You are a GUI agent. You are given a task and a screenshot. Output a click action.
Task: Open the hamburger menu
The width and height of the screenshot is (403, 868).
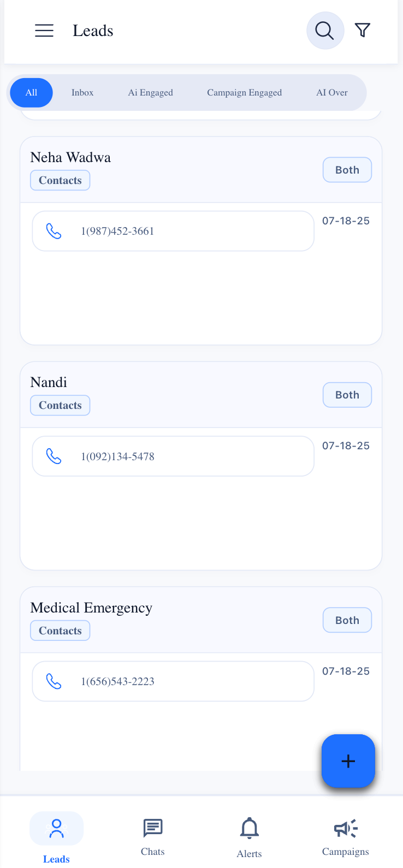44,31
